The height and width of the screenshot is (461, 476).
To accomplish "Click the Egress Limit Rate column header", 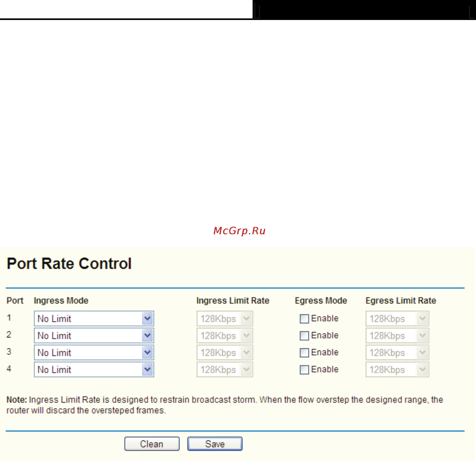I will pyautogui.click(x=401, y=301).
